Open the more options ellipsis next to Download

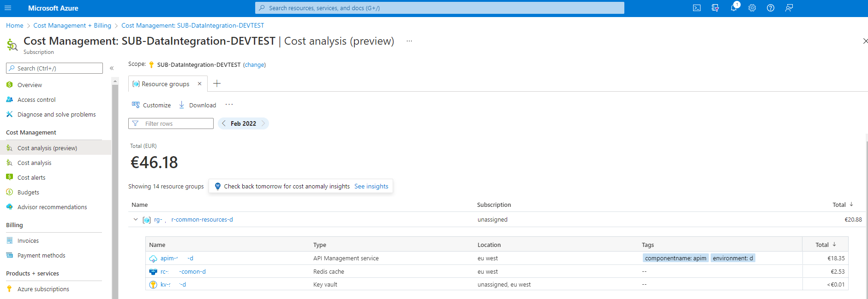[x=229, y=105]
